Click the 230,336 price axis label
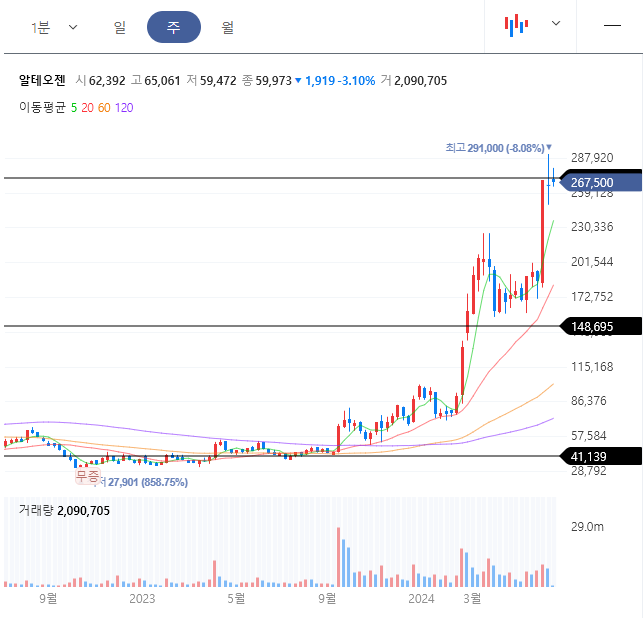This screenshot has height=618, width=643. click(592, 227)
